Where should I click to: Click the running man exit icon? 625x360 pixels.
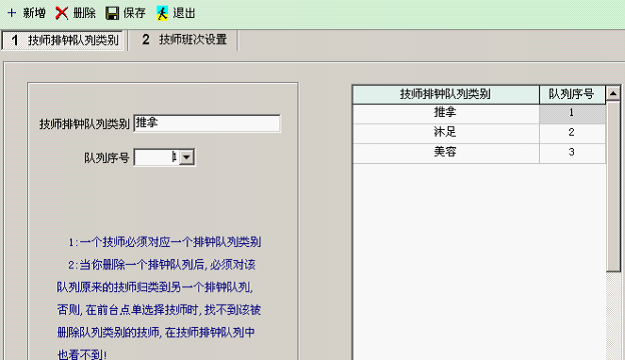coord(162,13)
